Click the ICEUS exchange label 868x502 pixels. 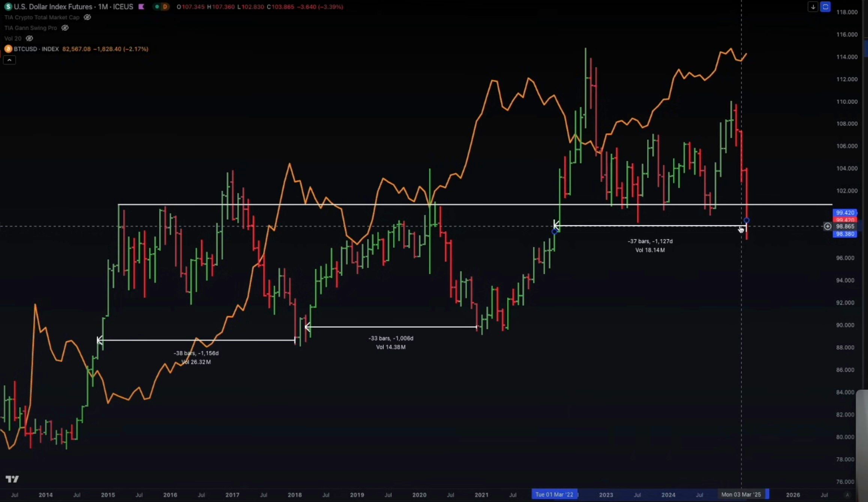coord(123,6)
